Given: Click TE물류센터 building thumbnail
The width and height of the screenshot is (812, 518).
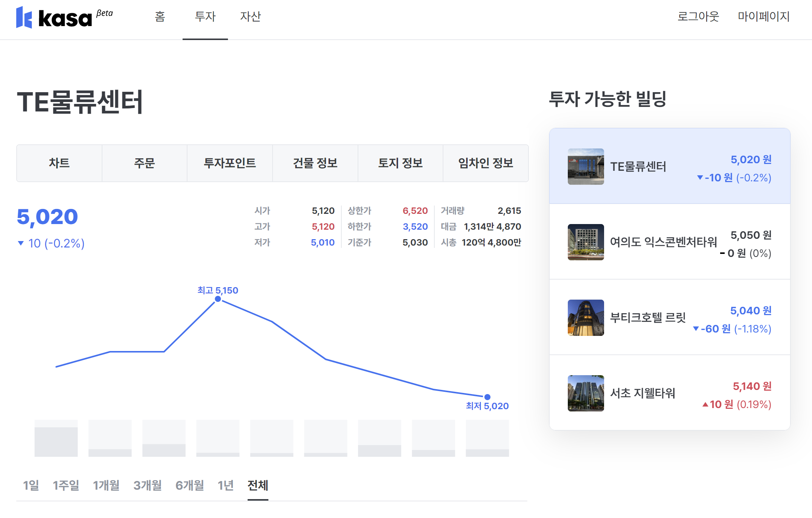Looking at the screenshot, I should pyautogui.click(x=586, y=167).
